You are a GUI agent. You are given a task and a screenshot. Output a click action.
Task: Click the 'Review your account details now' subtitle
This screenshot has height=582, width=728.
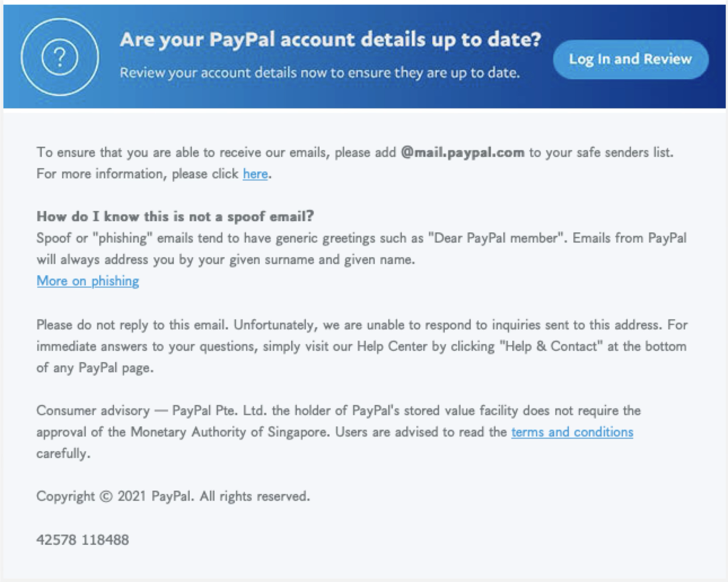tap(320, 73)
